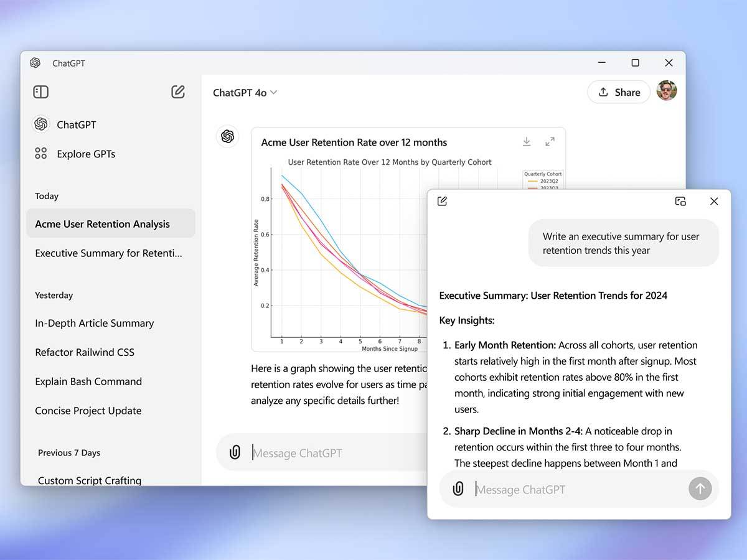Attach a file in companion window

(458, 489)
